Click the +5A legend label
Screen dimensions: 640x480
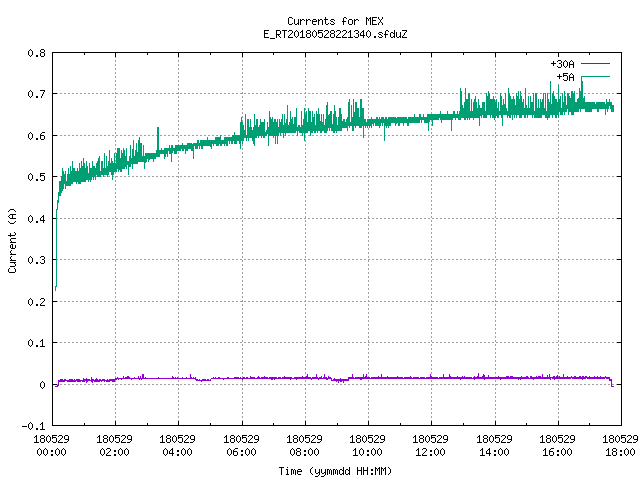[565, 77]
